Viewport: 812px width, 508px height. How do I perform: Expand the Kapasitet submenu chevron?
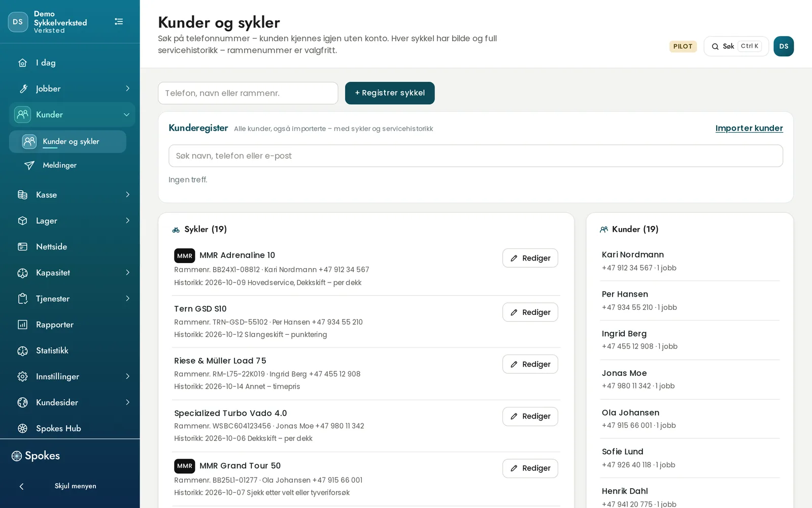pos(127,273)
